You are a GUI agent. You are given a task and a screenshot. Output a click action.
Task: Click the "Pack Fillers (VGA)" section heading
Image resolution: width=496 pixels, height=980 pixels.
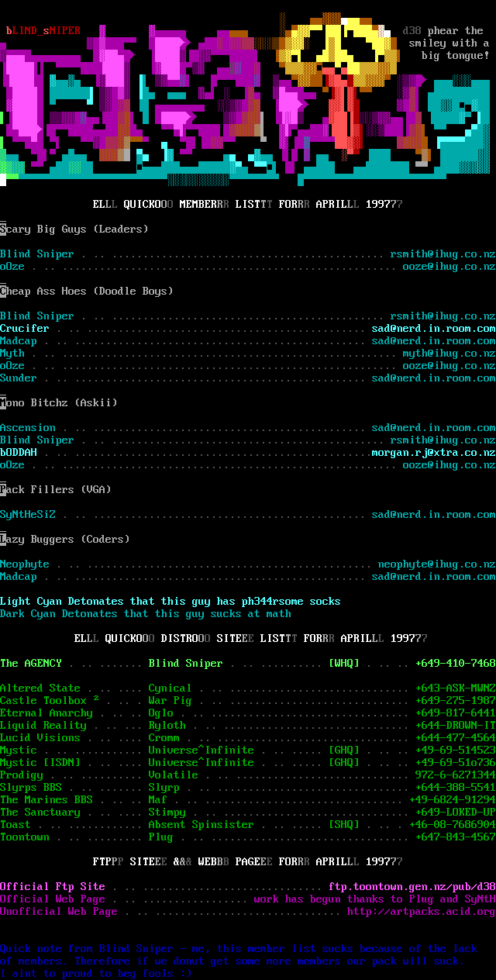(x=56, y=490)
